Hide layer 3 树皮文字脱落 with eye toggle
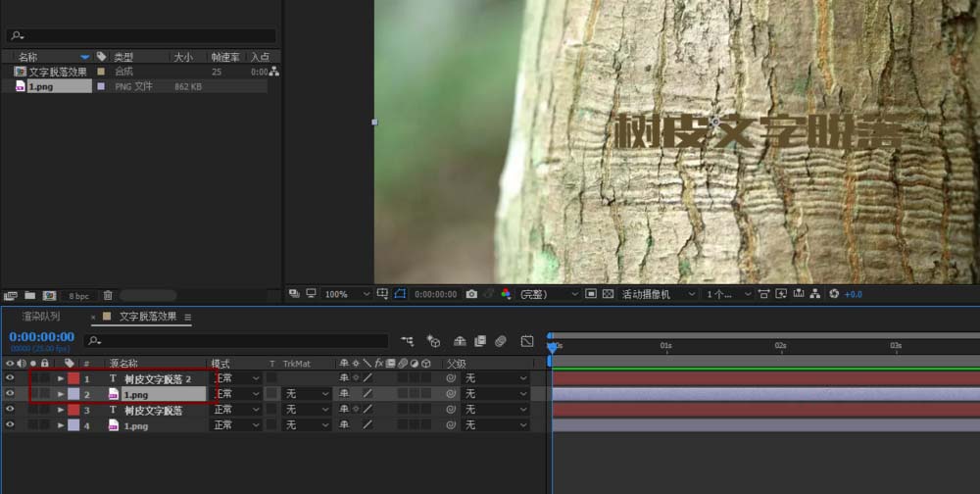This screenshot has width=980, height=494. point(10,409)
